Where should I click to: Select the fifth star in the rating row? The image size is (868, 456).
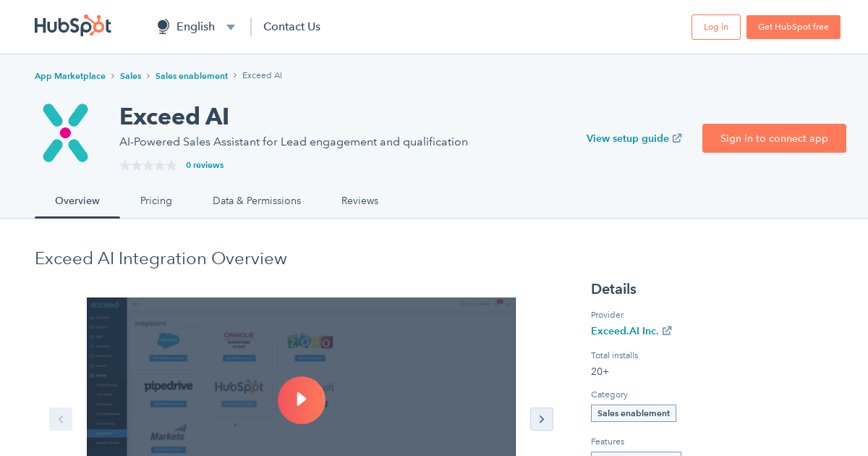(171, 165)
